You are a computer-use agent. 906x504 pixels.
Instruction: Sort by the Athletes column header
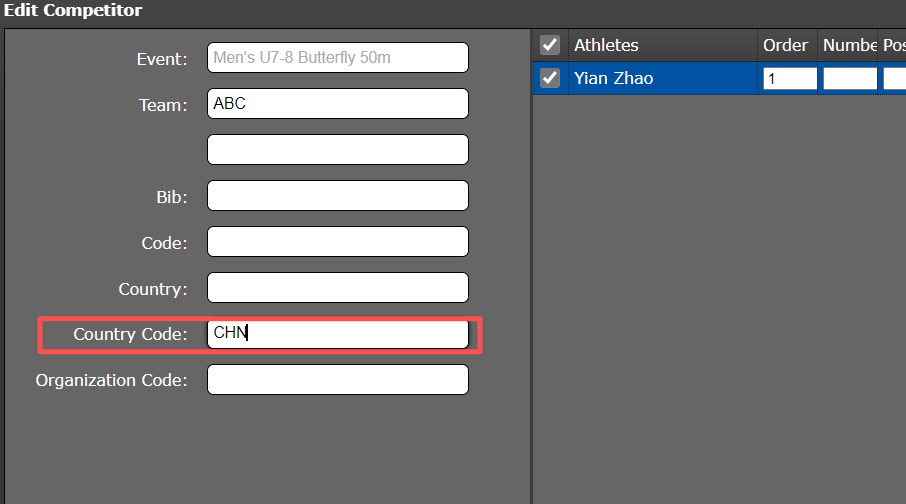(660, 45)
